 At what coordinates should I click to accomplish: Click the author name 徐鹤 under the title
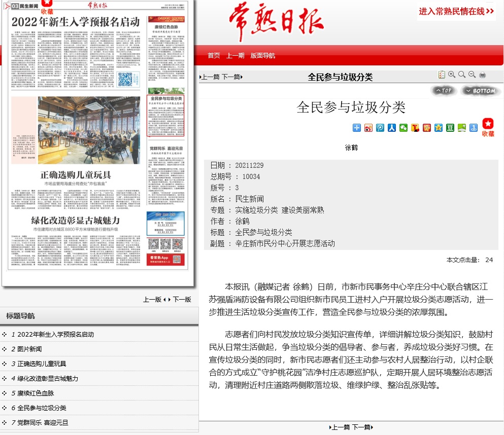(x=351, y=148)
